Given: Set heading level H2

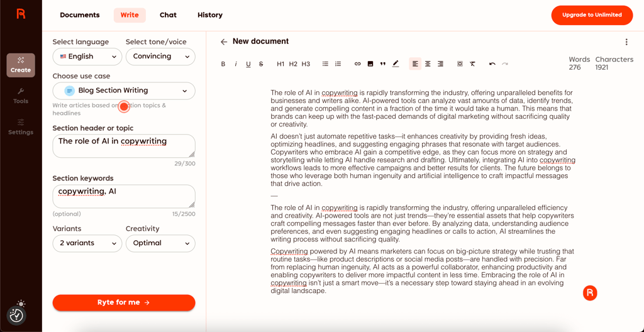Looking at the screenshot, I should [293, 64].
